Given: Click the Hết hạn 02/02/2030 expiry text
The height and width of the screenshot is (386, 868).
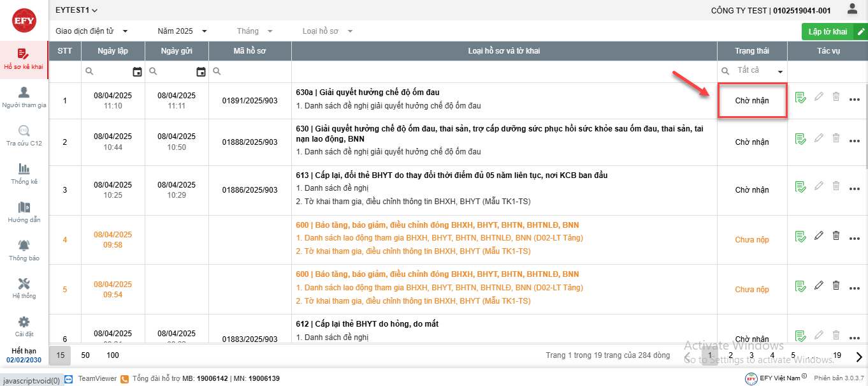Looking at the screenshot, I should 24,355.
